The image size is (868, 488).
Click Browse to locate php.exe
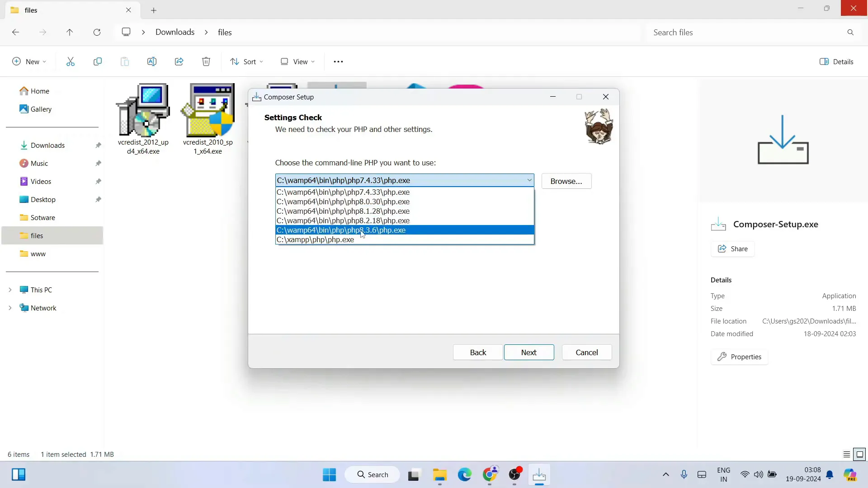[566, 181]
